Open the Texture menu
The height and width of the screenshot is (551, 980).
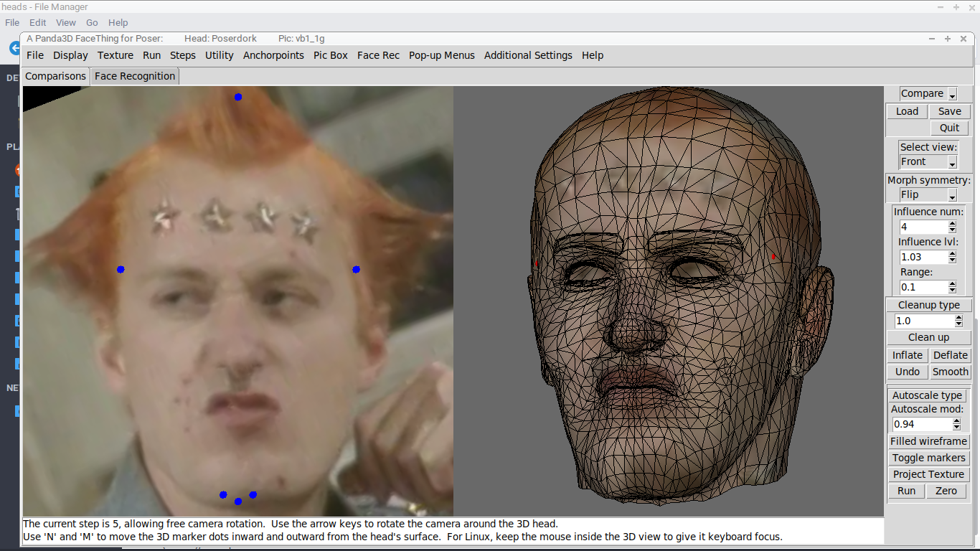(116, 55)
